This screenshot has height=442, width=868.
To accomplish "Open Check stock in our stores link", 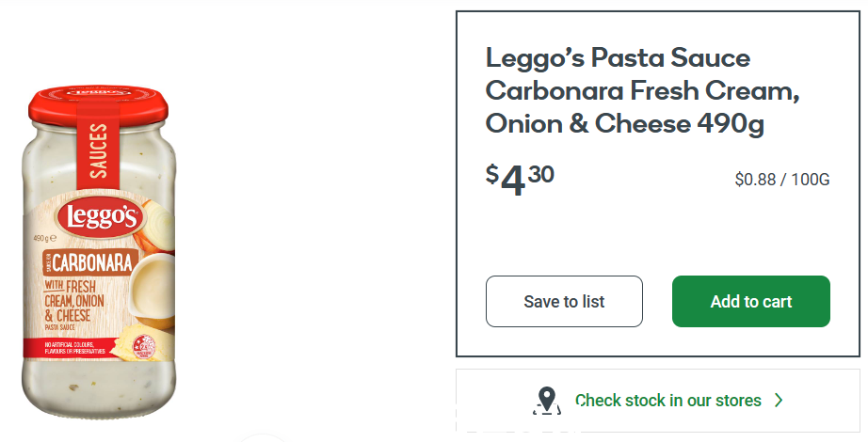I will click(x=668, y=400).
